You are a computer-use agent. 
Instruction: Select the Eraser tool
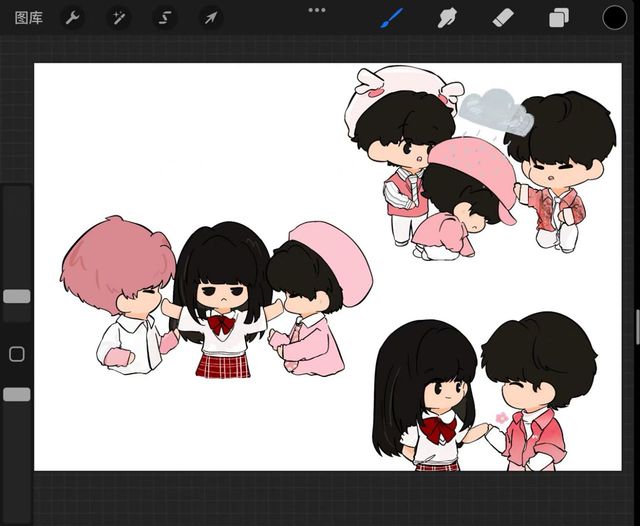click(503, 18)
